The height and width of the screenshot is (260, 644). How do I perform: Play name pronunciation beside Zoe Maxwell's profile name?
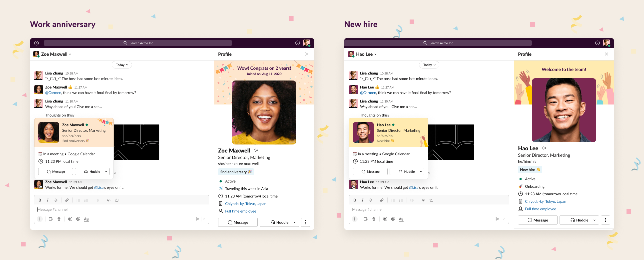pyautogui.click(x=255, y=150)
